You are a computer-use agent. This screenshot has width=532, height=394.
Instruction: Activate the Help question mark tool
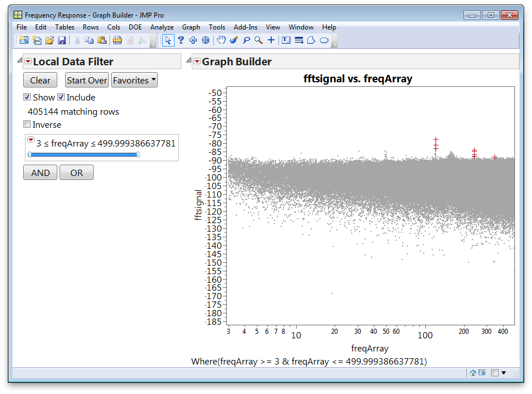180,40
